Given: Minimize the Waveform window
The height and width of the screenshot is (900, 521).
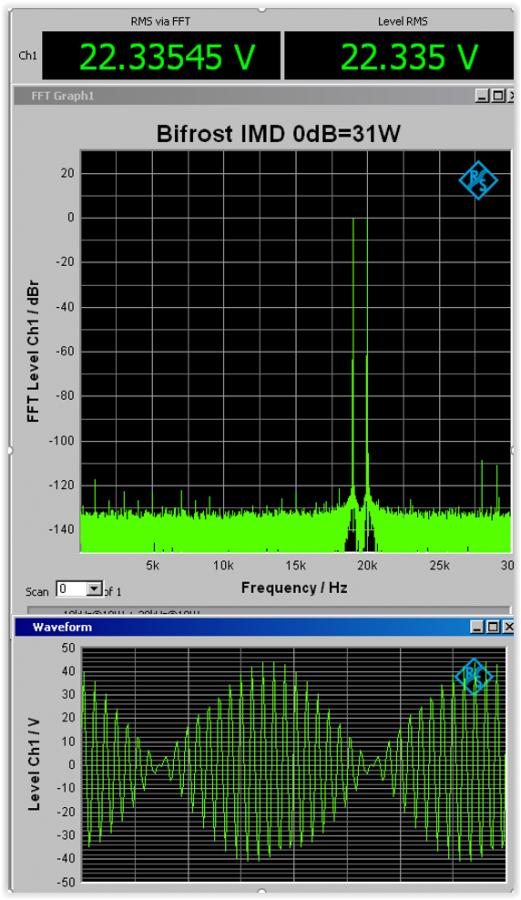Looking at the screenshot, I should pyautogui.click(x=477, y=627).
